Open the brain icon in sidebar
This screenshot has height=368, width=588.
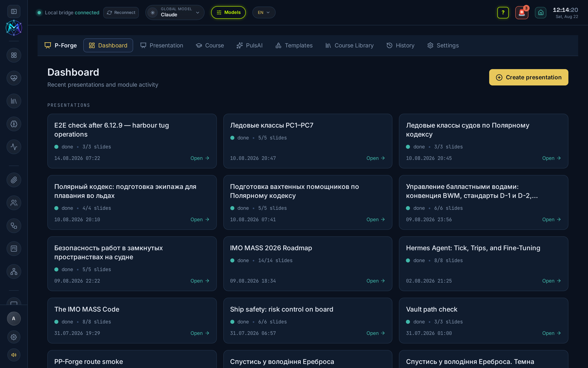[x=14, y=124]
